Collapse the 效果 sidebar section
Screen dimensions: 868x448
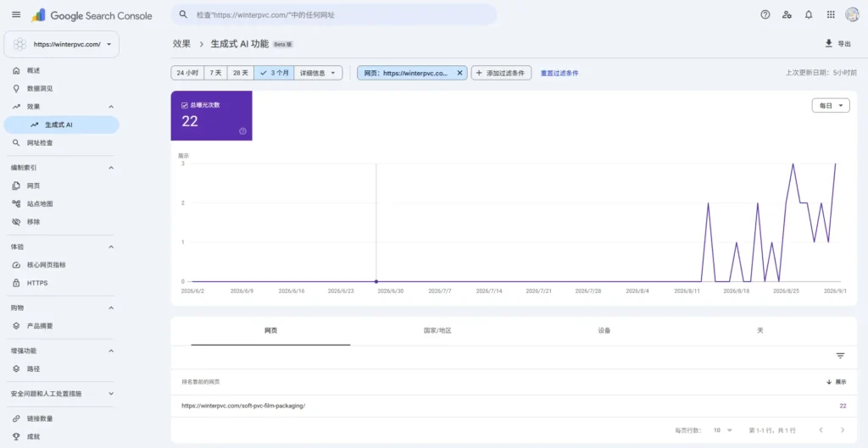[x=111, y=107]
